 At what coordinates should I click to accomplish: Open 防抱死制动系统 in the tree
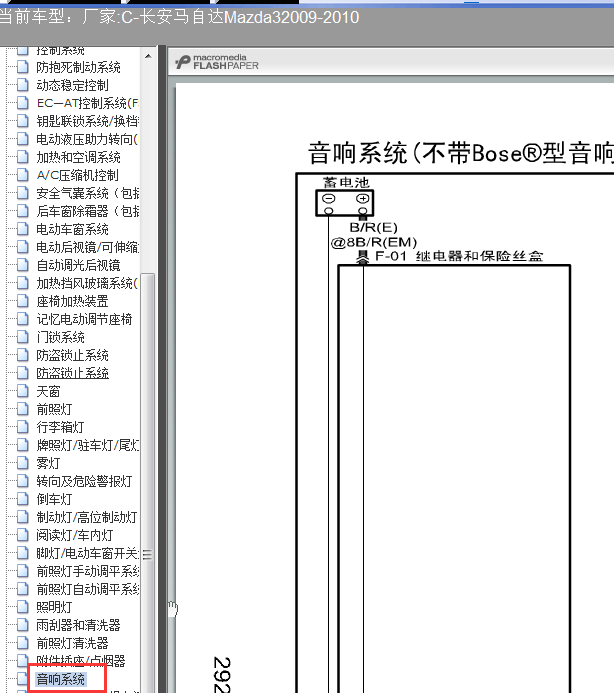tap(78, 67)
